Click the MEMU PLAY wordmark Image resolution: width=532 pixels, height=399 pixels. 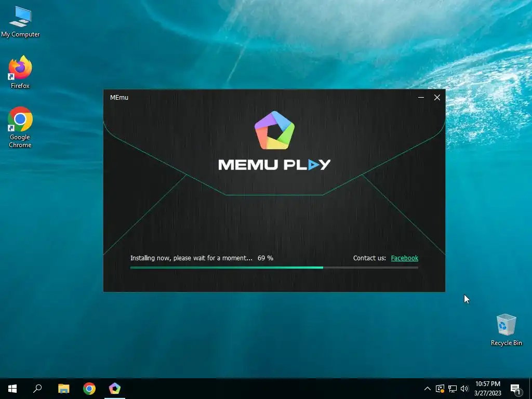tap(274, 165)
